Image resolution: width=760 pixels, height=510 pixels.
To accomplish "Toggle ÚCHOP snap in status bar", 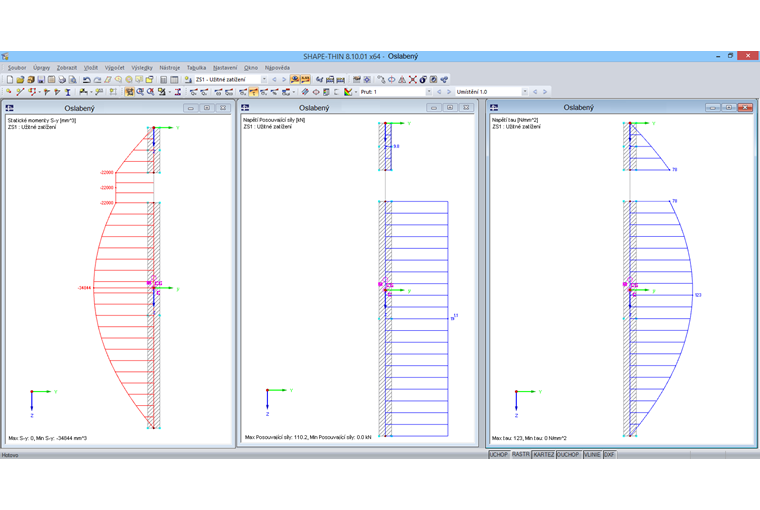I will pyautogui.click(x=498, y=455).
